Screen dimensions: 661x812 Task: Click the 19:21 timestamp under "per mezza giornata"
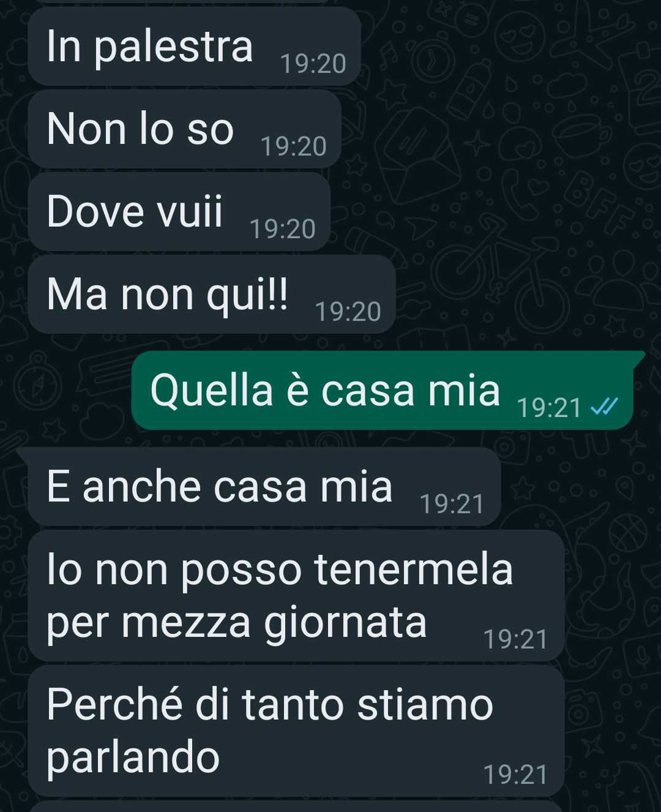tap(516, 639)
